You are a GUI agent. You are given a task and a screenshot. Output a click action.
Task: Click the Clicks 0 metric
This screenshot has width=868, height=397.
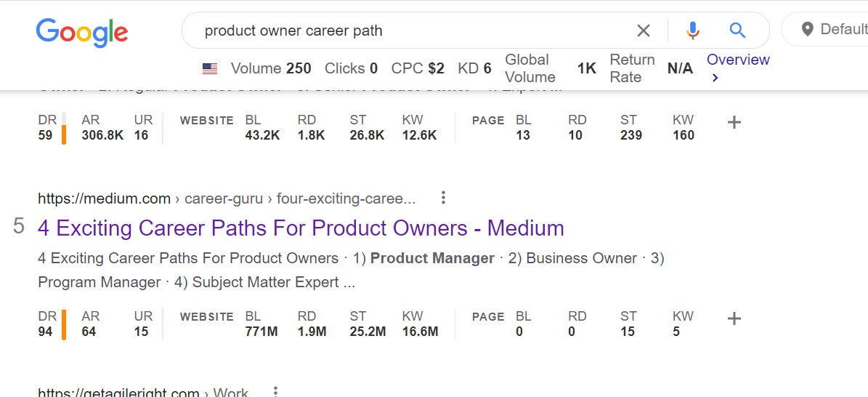pyautogui.click(x=351, y=69)
